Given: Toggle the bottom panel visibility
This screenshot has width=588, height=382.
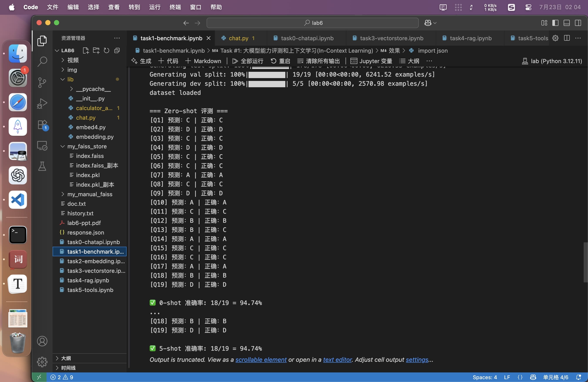Looking at the screenshot, I should point(566,23).
